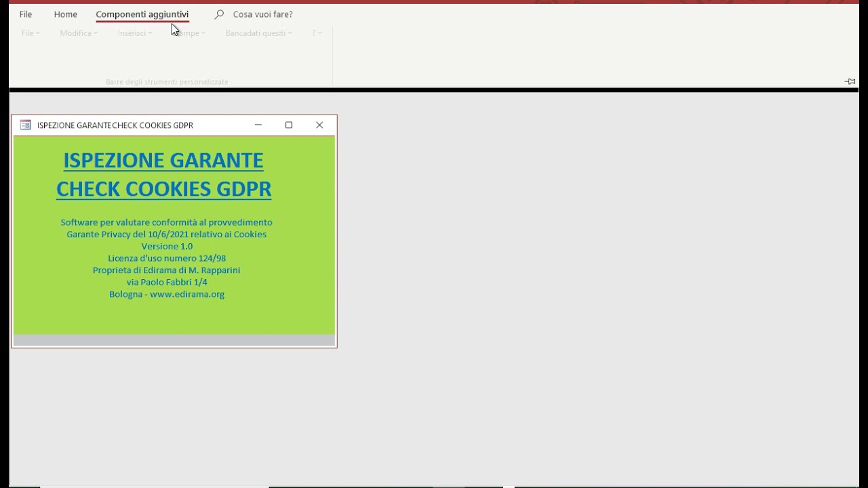Viewport: 868px width, 488px height.
Task: Click Licenza d'uso numero 124/98 text
Action: pos(167,258)
